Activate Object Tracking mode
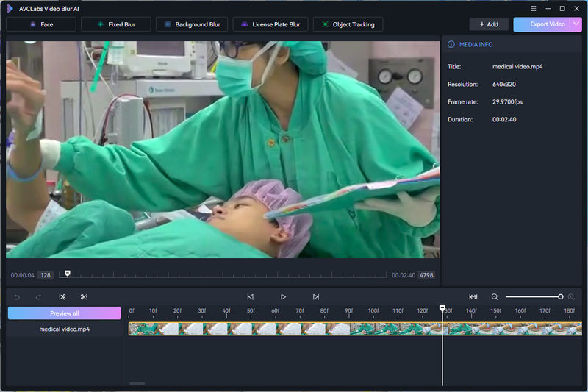This screenshot has height=392, width=588. point(348,24)
